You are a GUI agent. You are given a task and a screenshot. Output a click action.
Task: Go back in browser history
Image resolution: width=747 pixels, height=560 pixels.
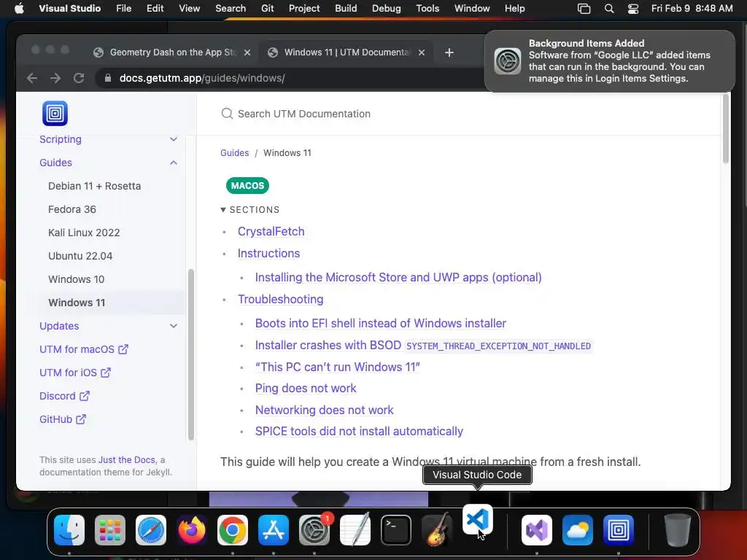coord(32,78)
